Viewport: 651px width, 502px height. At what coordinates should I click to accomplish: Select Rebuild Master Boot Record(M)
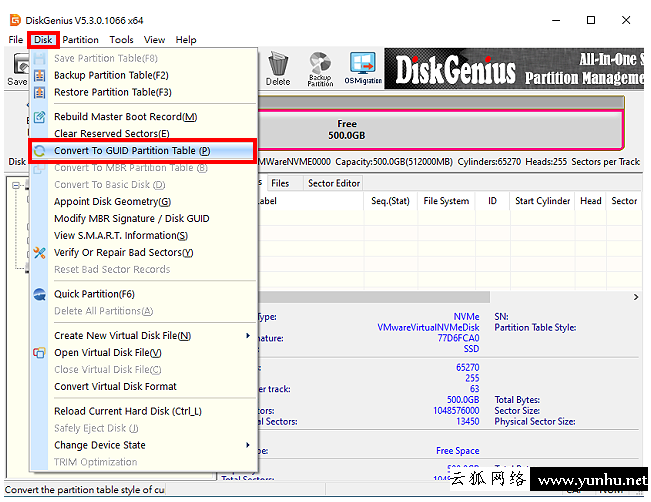125,117
